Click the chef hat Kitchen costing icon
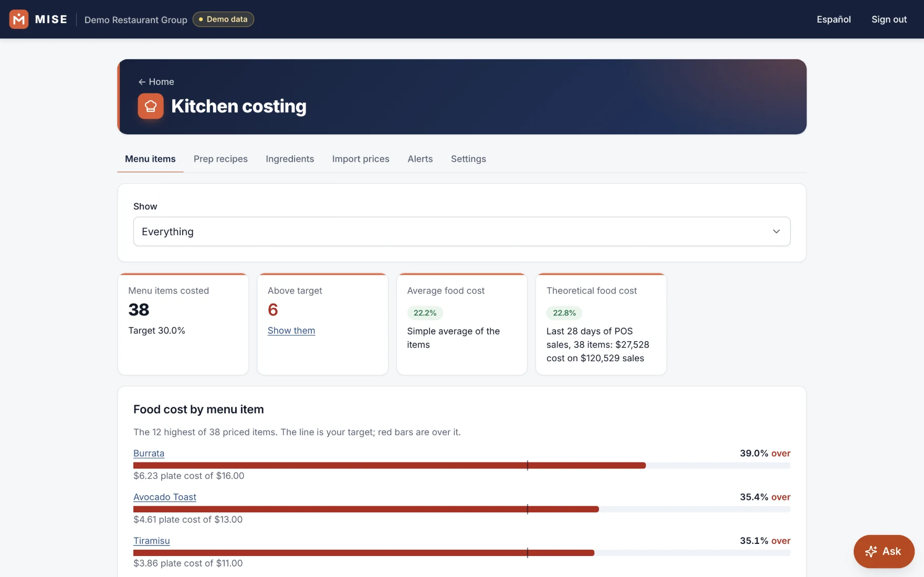924x577 pixels. click(151, 106)
